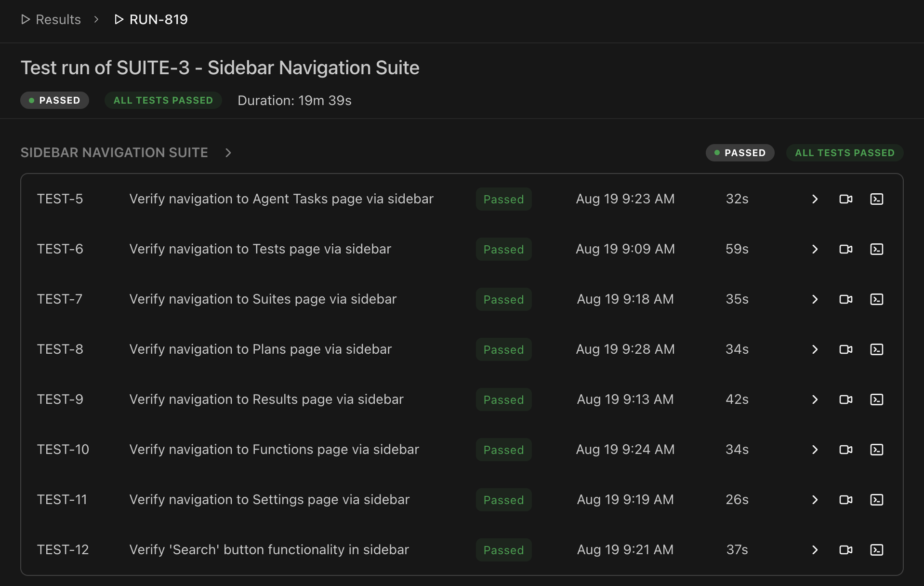Click the run icon beside RUN-819

click(x=118, y=19)
